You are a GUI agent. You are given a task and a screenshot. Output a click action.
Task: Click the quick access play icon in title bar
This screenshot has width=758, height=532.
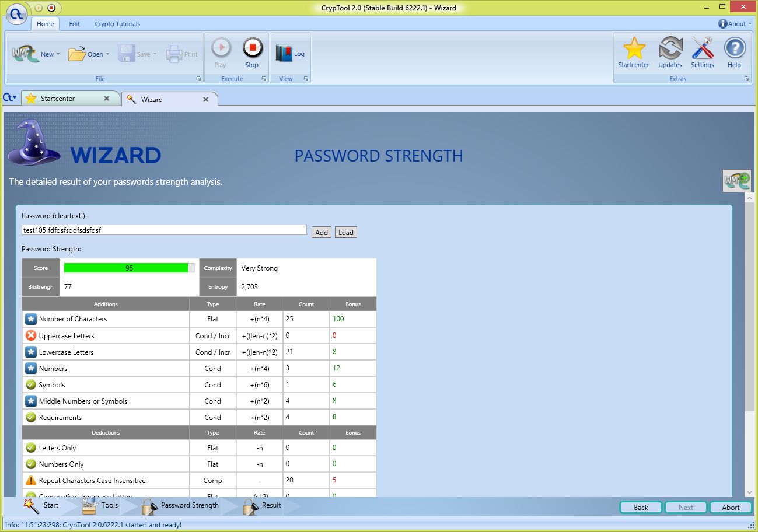(39, 8)
